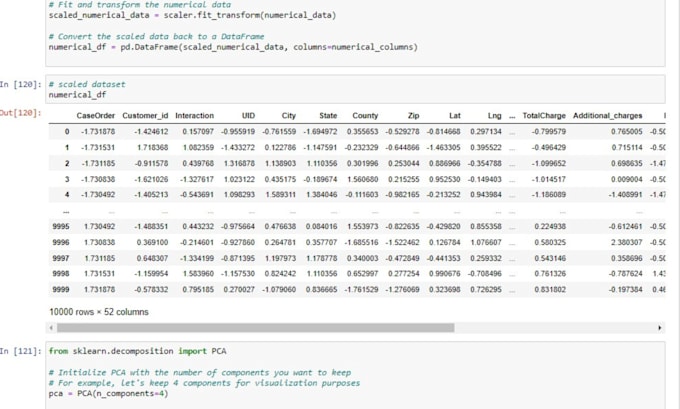Click row index 9997

61,258
